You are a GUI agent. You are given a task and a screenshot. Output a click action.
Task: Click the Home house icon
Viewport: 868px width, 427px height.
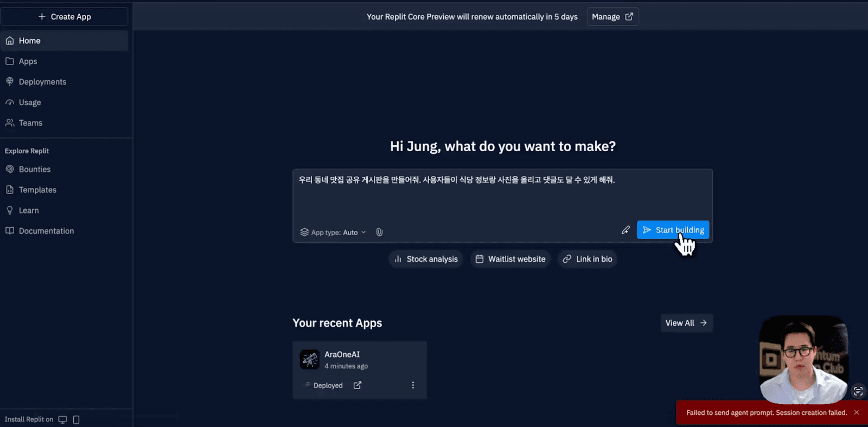click(x=10, y=41)
